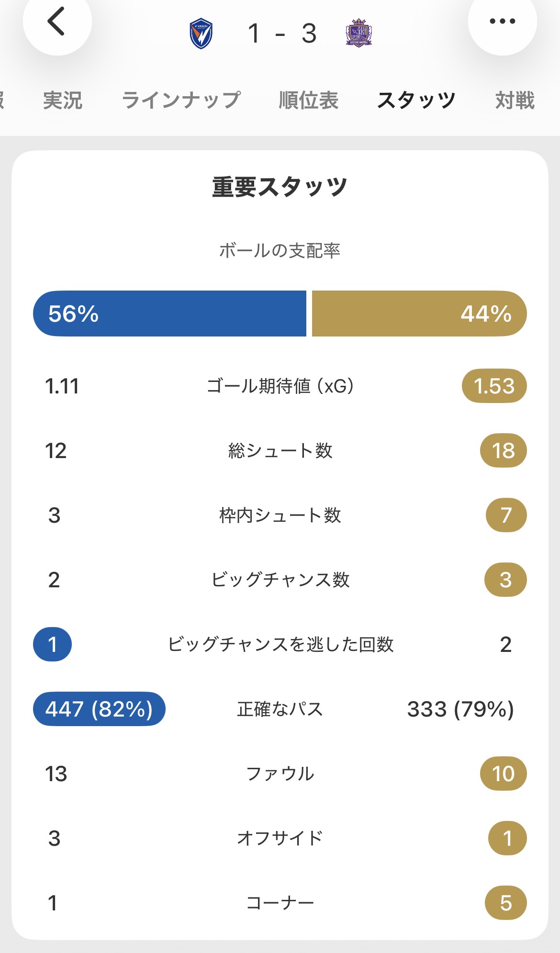This screenshot has width=560, height=953.
Task: Open the three-dot more options menu
Action: pos(502,22)
